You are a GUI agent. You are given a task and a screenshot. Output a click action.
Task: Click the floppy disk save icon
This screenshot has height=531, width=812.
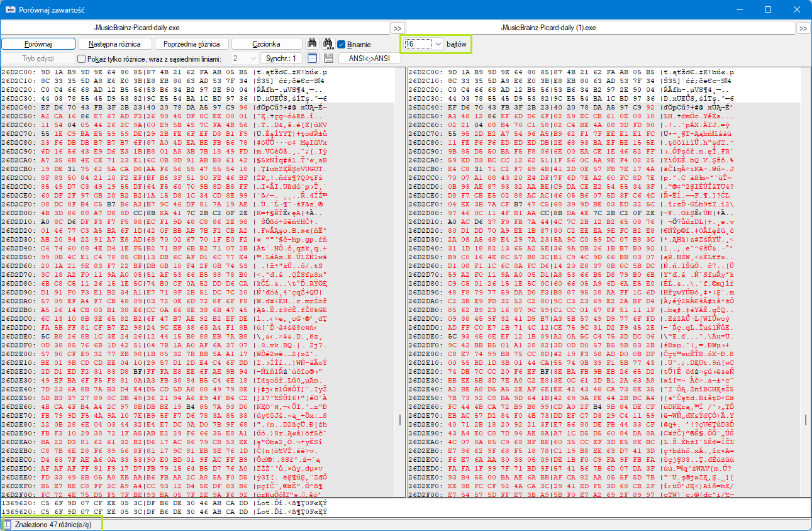point(328,59)
